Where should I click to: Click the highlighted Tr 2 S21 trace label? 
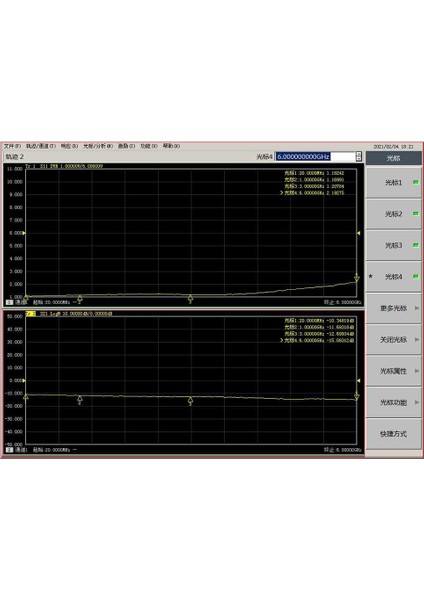[x=68, y=314]
